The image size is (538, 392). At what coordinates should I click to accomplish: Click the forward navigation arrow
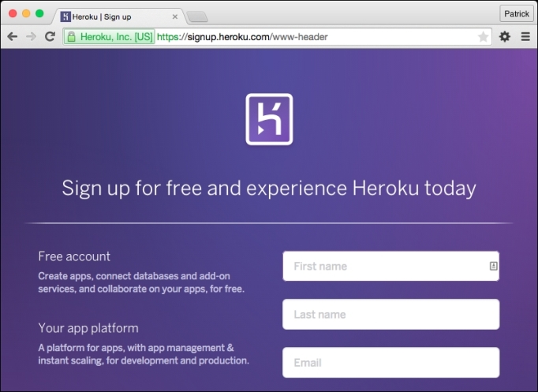[x=31, y=36]
